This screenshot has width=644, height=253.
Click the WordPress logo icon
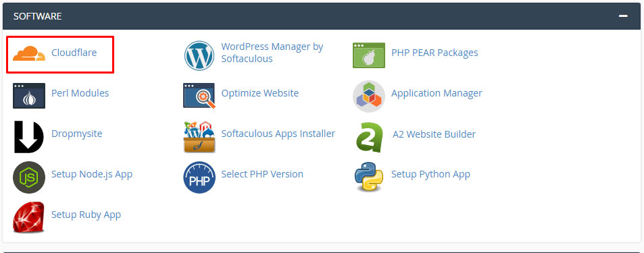(x=199, y=55)
